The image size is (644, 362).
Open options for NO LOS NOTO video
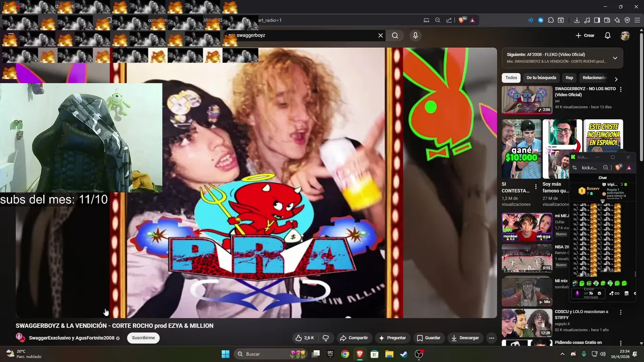click(620, 89)
